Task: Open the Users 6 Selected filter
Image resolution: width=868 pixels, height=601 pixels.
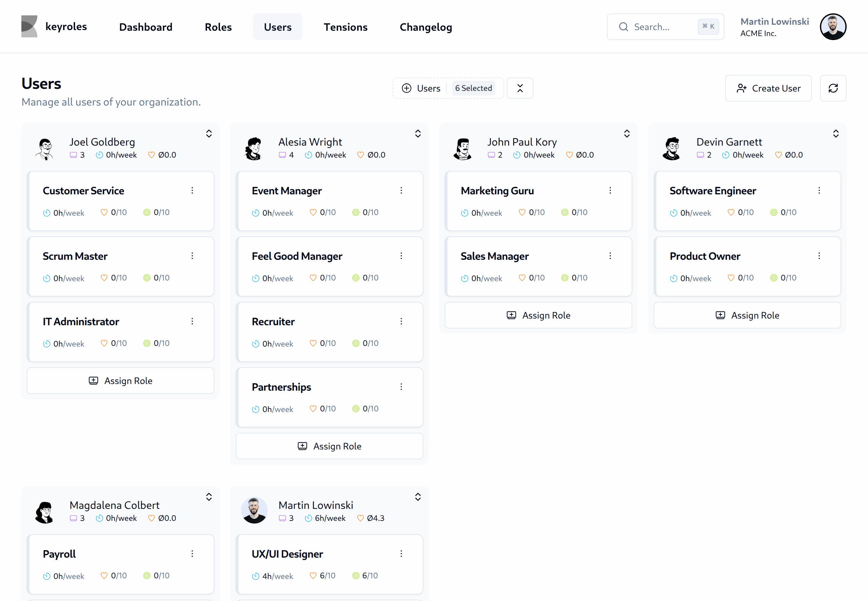Action: pos(448,88)
